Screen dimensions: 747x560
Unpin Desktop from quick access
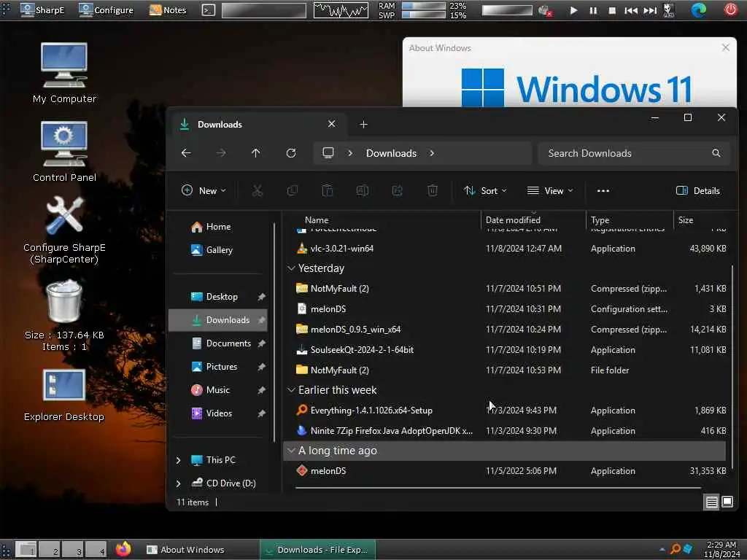(x=261, y=297)
